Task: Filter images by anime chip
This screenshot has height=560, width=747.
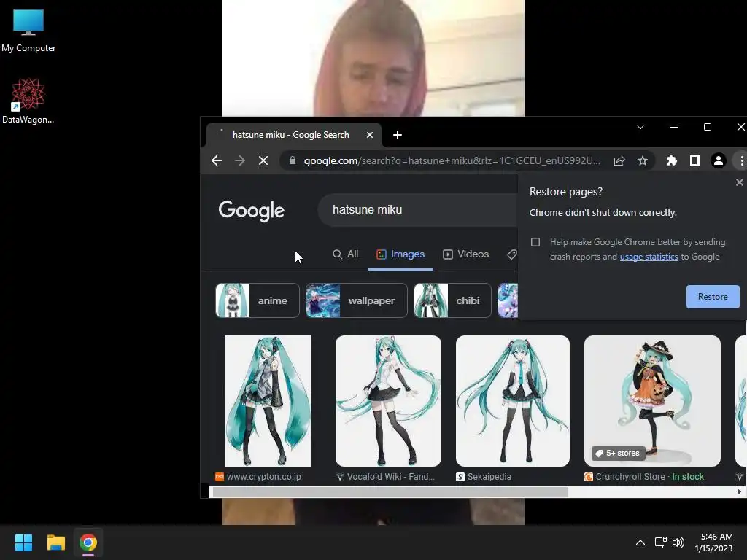Action: (258, 300)
